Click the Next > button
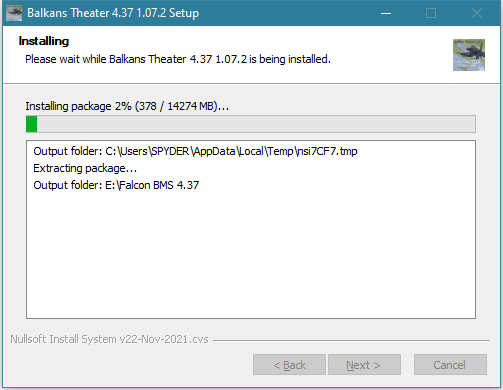503x390 pixels. coord(364,365)
